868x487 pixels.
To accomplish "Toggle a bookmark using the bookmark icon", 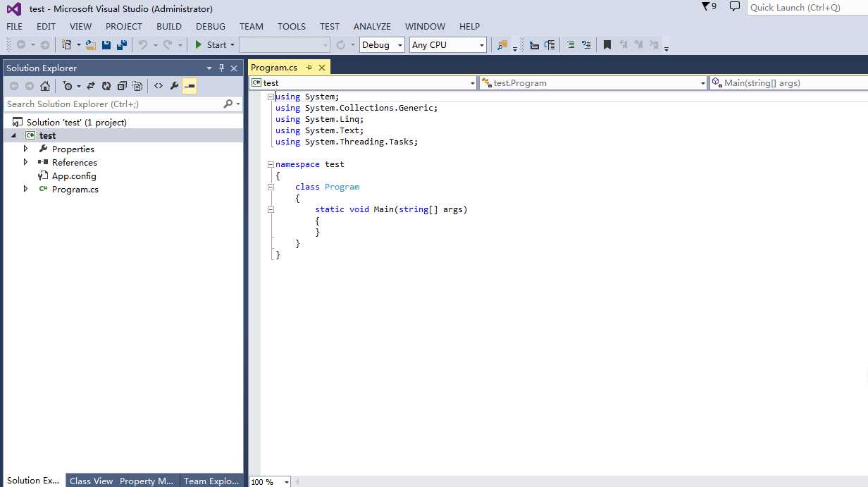I will 607,44.
